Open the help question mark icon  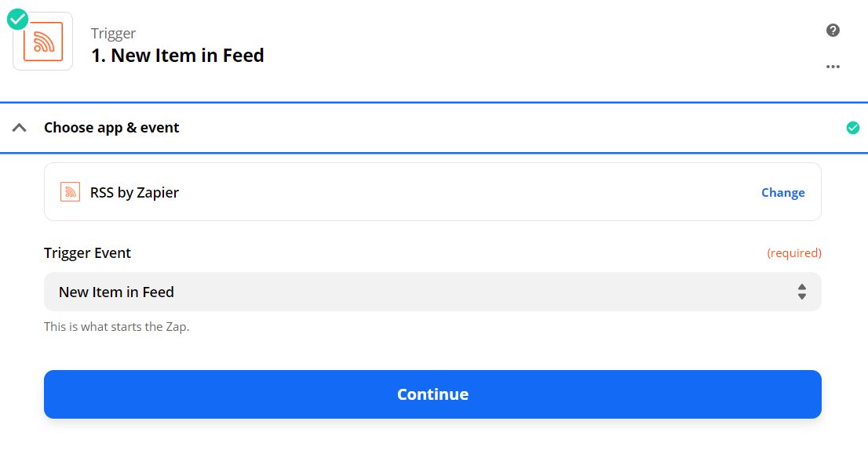click(x=833, y=31)
